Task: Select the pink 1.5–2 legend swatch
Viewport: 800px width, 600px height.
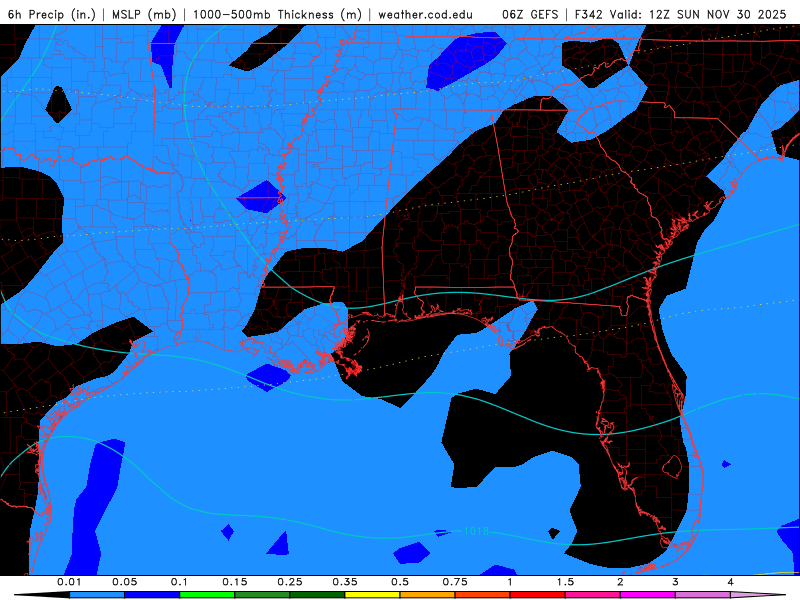Action: [x=593, y=595]
